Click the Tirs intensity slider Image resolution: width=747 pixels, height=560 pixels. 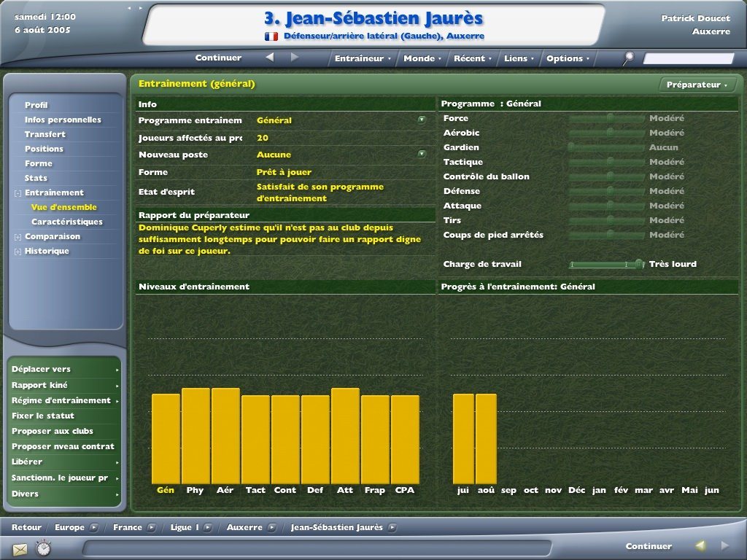(607, 220)
